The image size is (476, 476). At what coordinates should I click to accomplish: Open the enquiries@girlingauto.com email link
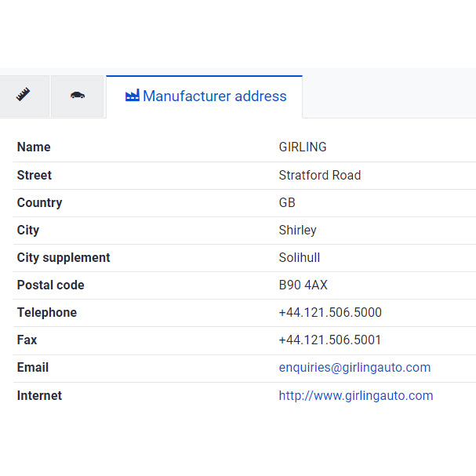click(x=354, y=368)
